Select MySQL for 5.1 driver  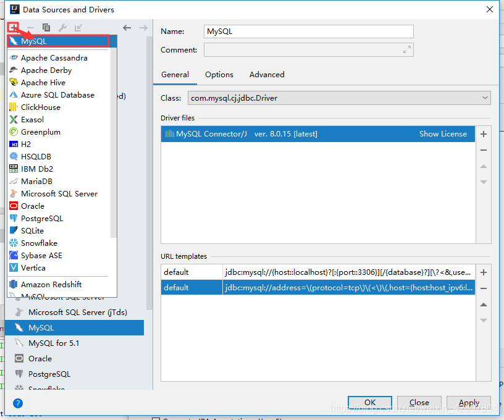[75, 343]
